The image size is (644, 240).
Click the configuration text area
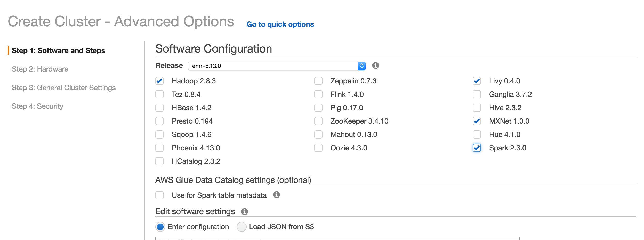pyautogui.click(x=337, y=238)
